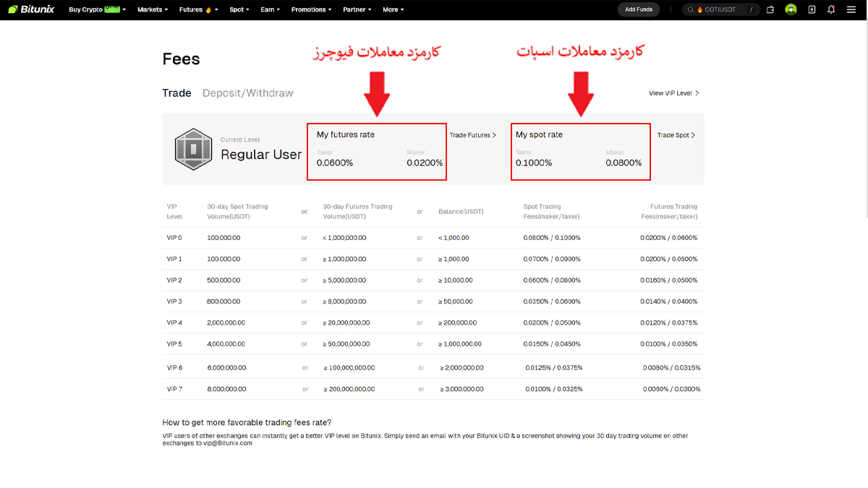Open the hamburger menu icon
868x488 pixels.
(851, 9)
